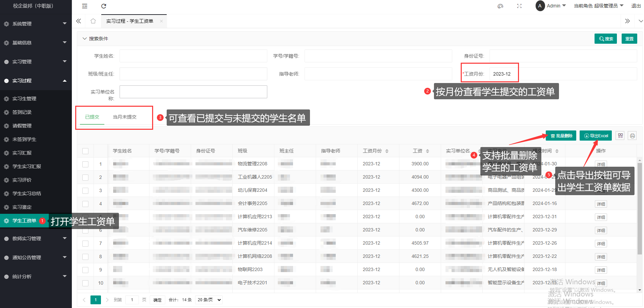The width and height of the screenshot is (644, 308).
Task: Open column filter grid icon
Action: click(620, 136)
